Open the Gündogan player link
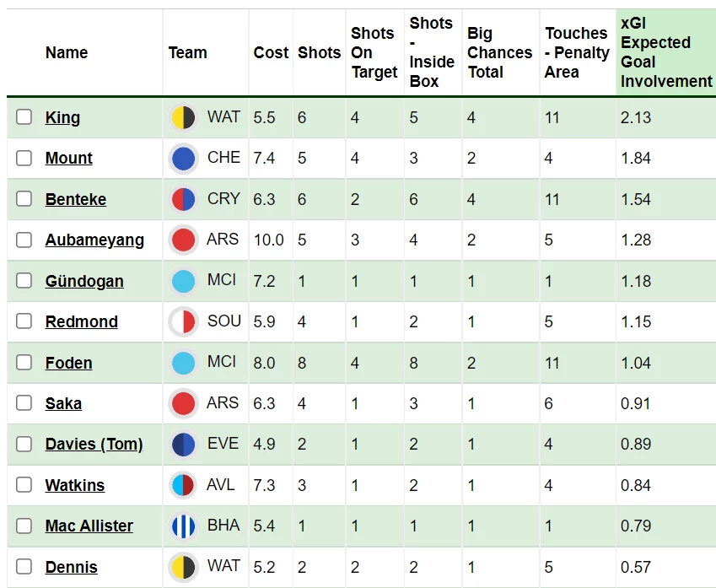Image resolution: width=716 pixels, height=588 pixels. tap(84, 281)
